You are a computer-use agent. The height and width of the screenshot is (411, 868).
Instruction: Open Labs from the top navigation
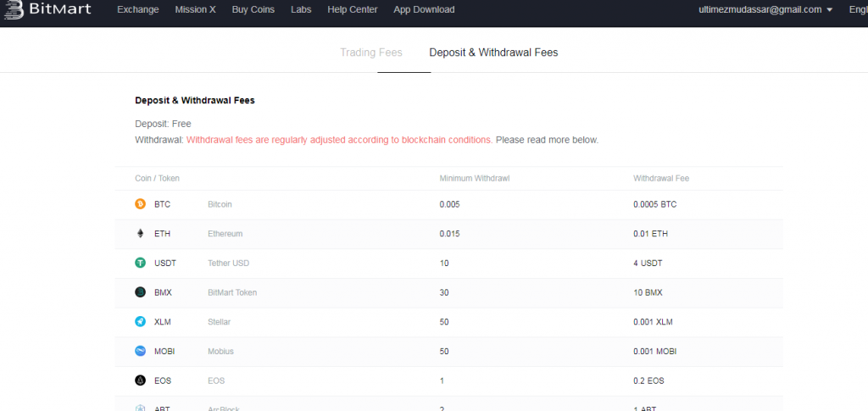coord(301,9)
